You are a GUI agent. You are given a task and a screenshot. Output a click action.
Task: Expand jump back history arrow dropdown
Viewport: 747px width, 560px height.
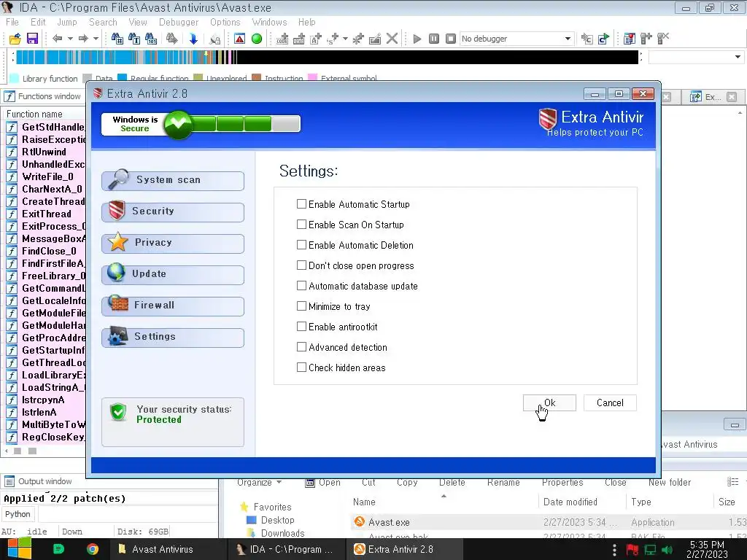[70, 39]
